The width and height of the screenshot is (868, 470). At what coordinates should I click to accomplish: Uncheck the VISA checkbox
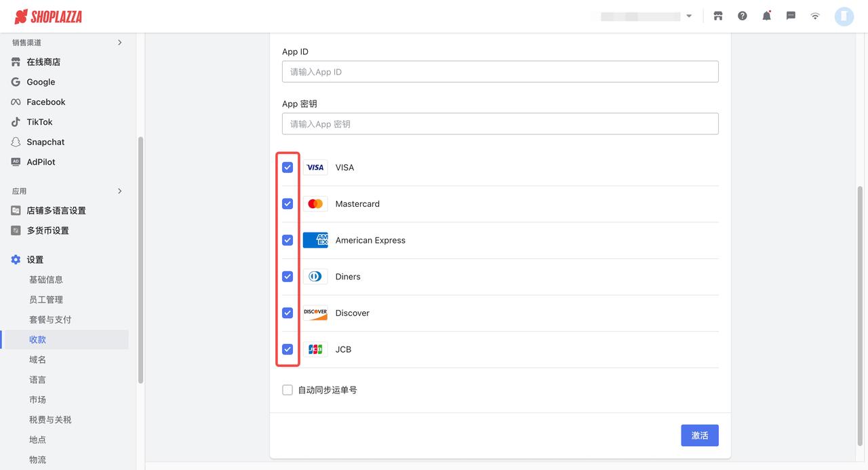(x=288, y=168)
